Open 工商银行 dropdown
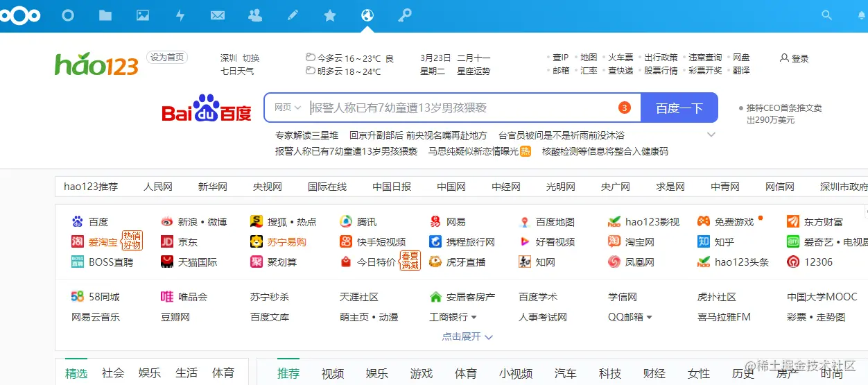This screenshot has height=385, width=868. pyautogui.click(x=453, y=317)
